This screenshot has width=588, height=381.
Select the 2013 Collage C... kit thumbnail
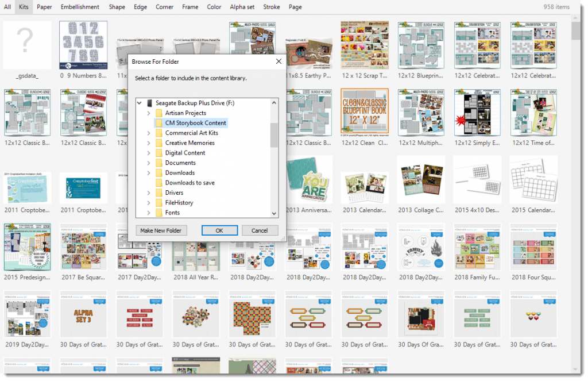(x=421, y=180)
